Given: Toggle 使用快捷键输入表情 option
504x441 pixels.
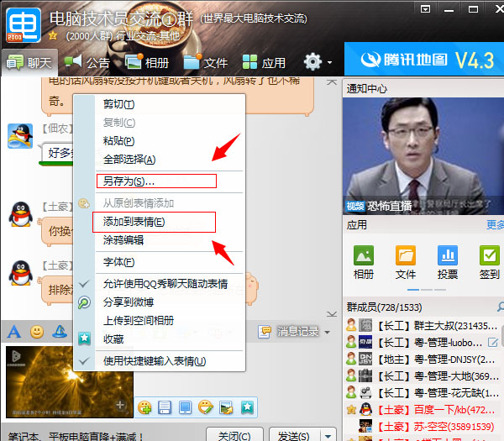Looking at the screenshot, I should click(x=154, y=360).
